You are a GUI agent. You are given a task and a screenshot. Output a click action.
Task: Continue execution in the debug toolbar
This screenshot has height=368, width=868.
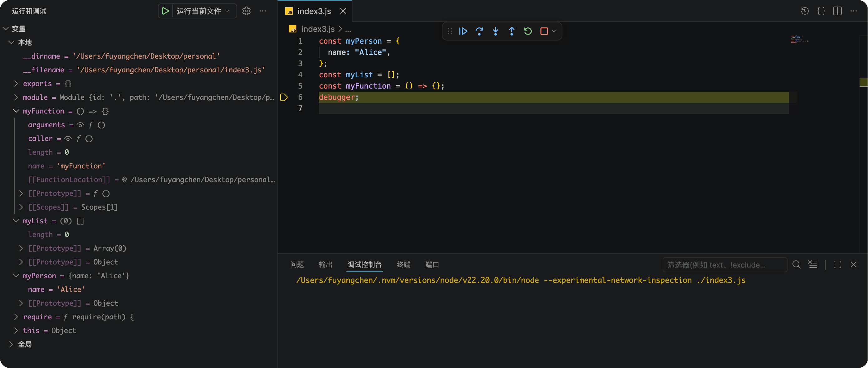coord(463,31)
